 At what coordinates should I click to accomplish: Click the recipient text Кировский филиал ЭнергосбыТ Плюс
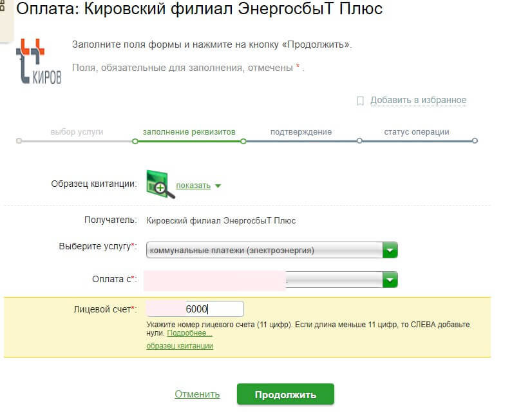pos(221,221)
